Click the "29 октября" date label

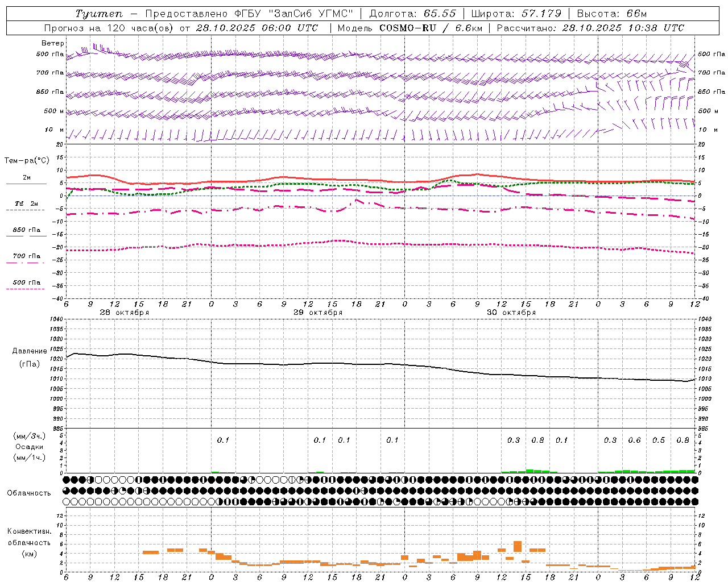point(318,312)
